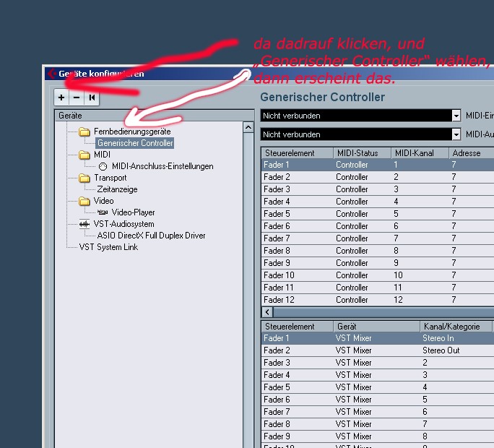Select VST System Link in the tree
Screen dimensions: 494x448
tap(108, 247)
